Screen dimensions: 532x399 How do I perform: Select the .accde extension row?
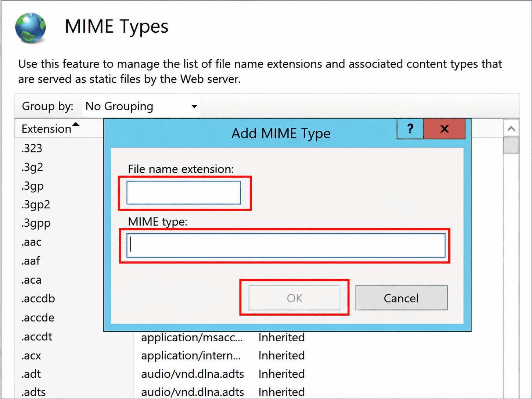(x=37, y=317)
